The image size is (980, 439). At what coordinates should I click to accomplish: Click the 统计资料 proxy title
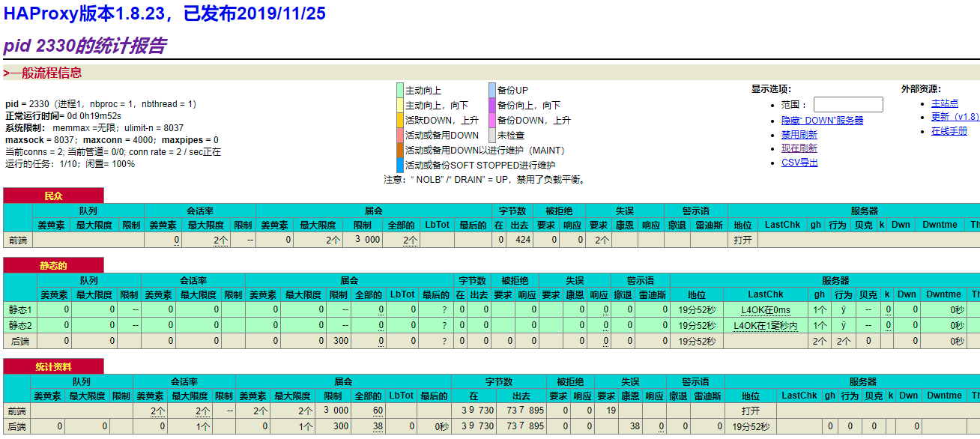click(x=53, y=366)
